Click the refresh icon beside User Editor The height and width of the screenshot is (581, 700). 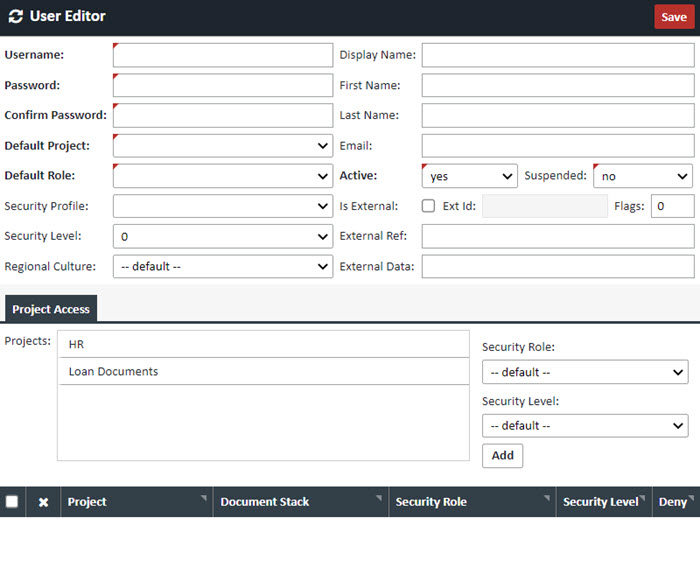16,17
